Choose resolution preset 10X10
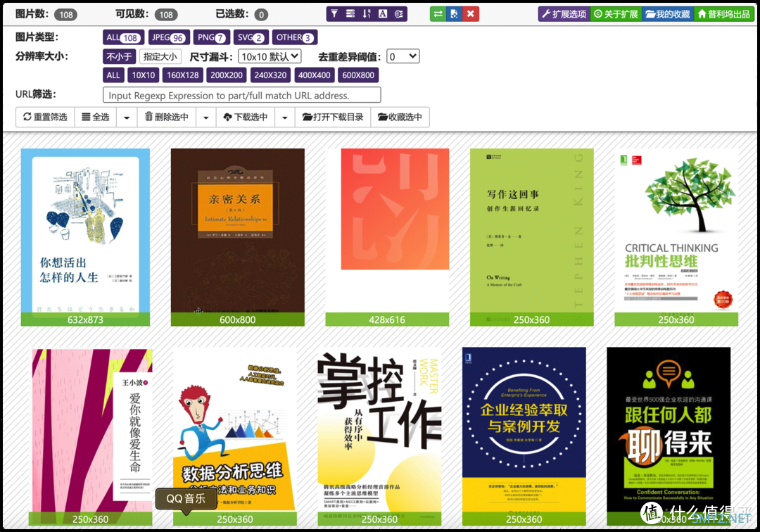The width and height of the screenshot is (760, 532). point(144,75)
